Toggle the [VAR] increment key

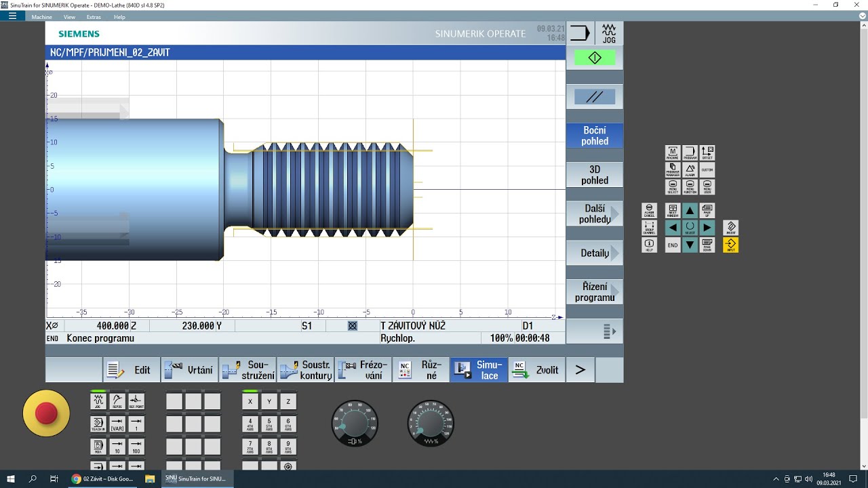(117, 424)
